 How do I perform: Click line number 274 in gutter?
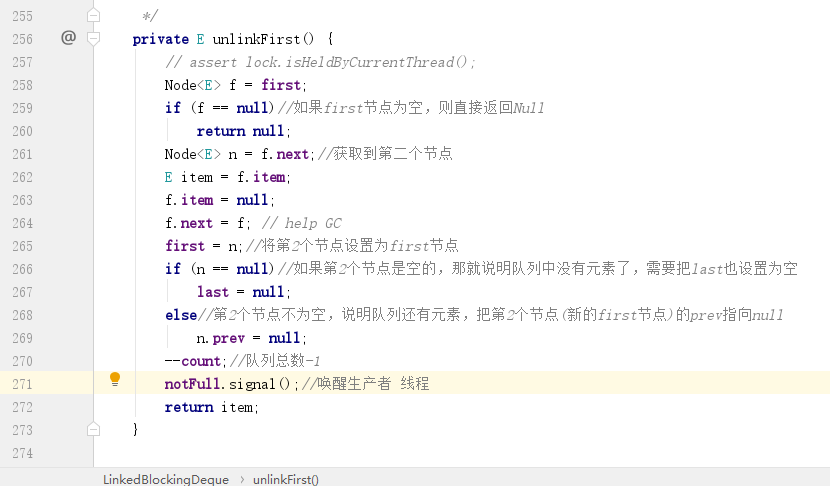(22, 453)
